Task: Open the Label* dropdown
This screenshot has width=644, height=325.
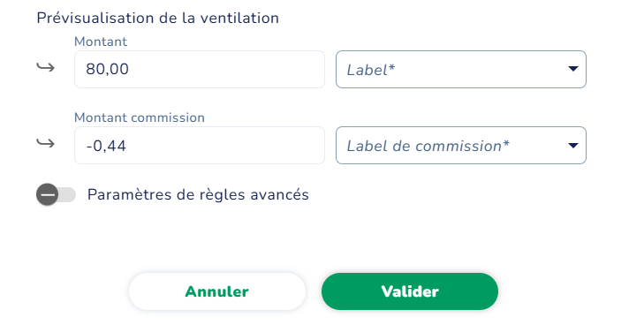Action: [461, 70]
